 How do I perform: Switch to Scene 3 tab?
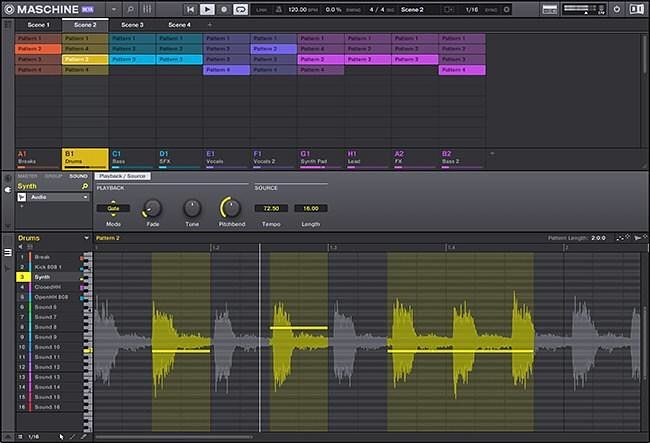tap(132, 24)
